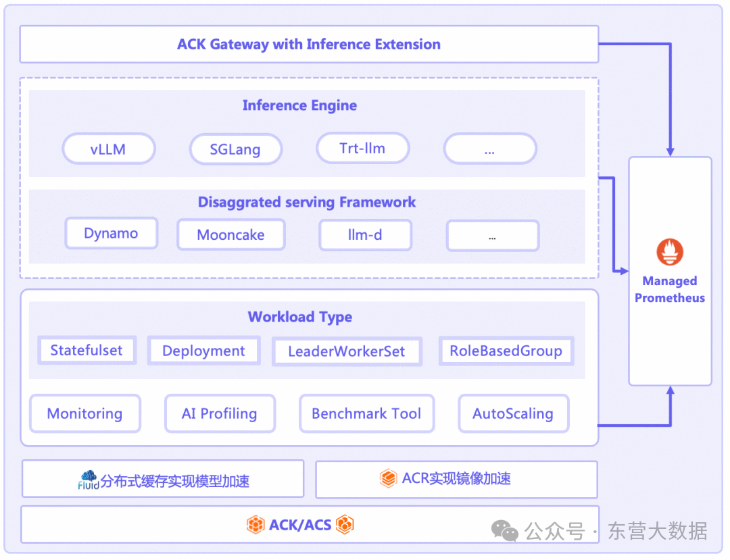The height and width of the screenshot is (560, 730).
Task: Select the Mooncake framework box
Action: click(231, 235)
